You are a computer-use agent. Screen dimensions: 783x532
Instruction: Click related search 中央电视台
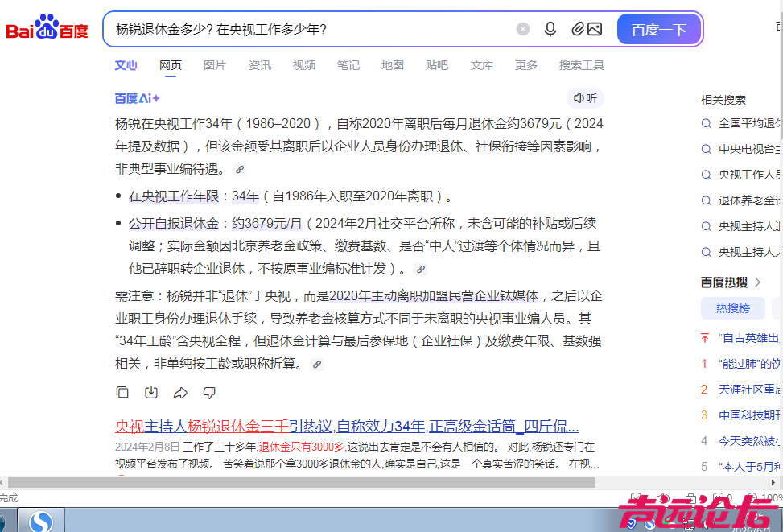749,149
